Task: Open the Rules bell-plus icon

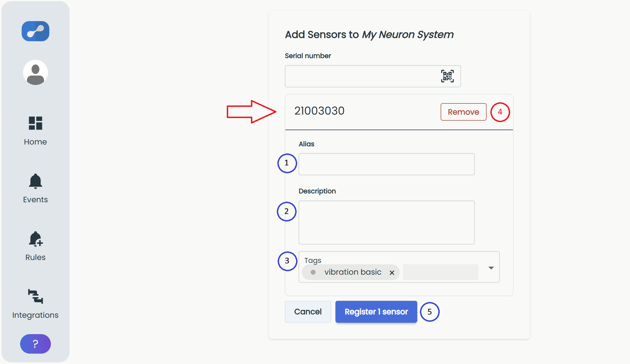Action: click(36, 239)
